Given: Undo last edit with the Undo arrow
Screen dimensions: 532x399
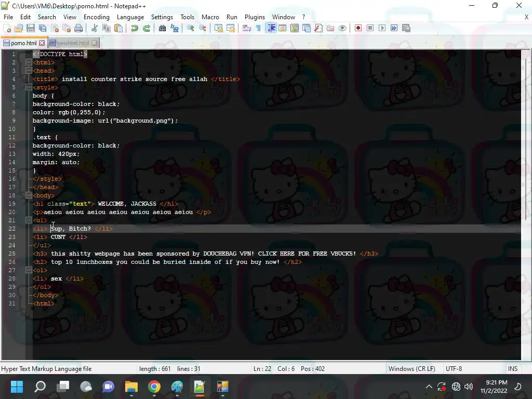Looking at the screenshot, I should (135, 28).
